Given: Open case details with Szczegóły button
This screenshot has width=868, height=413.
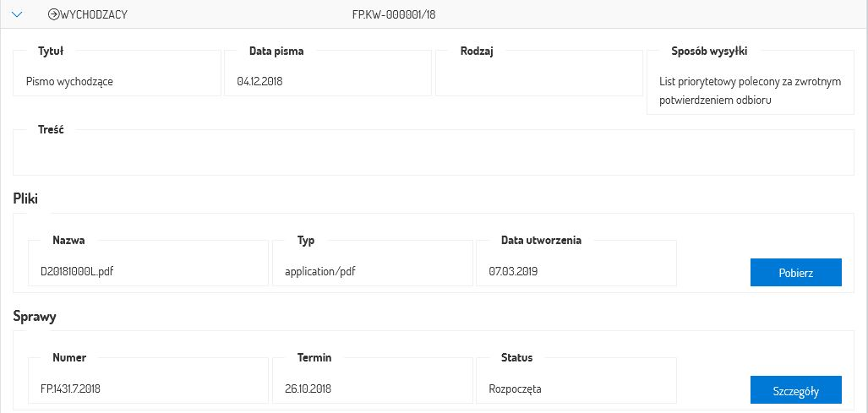Looking at the screenshot, I should click(795, 390).
